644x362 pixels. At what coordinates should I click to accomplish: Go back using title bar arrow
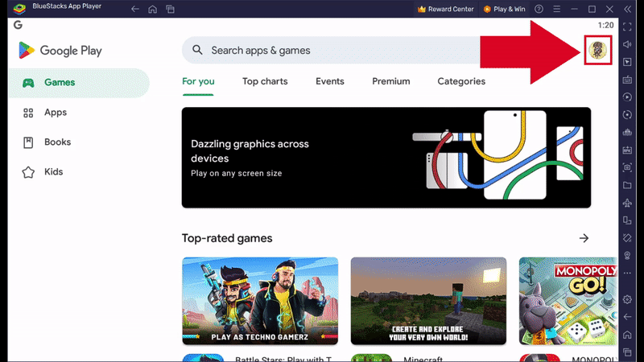134,9
